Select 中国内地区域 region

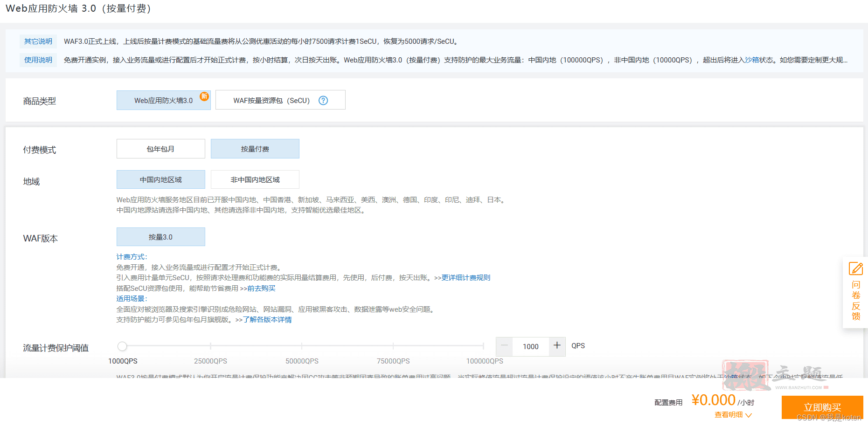coord(161,179)
